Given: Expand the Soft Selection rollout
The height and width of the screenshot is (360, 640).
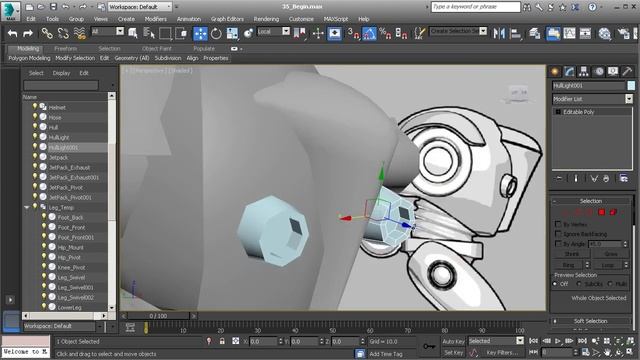Looking at the screenshot, I should click(x=591, y=321).
